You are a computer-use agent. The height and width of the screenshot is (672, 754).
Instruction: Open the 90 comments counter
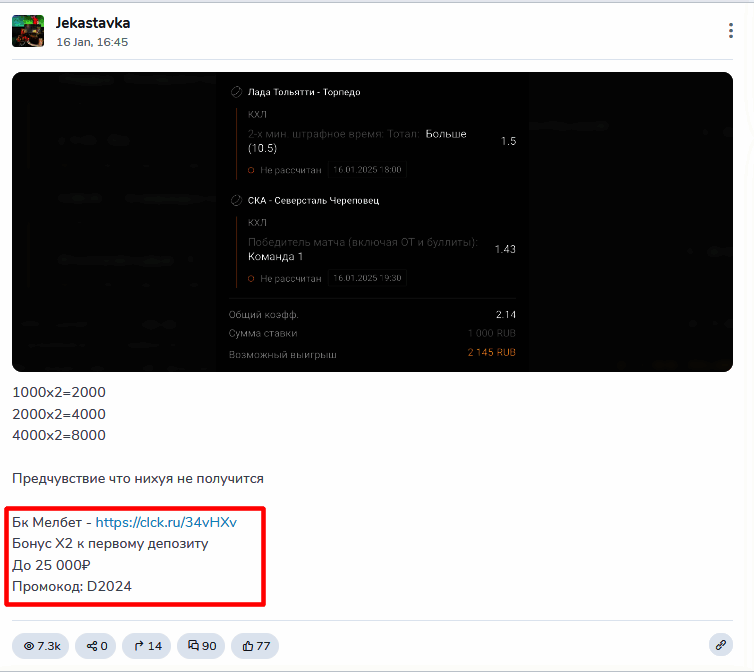201,646
